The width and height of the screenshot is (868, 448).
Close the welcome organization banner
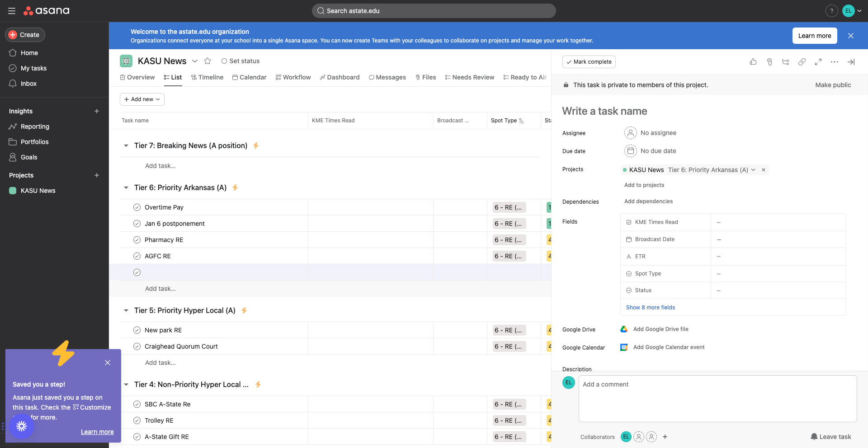coord(851,36)
